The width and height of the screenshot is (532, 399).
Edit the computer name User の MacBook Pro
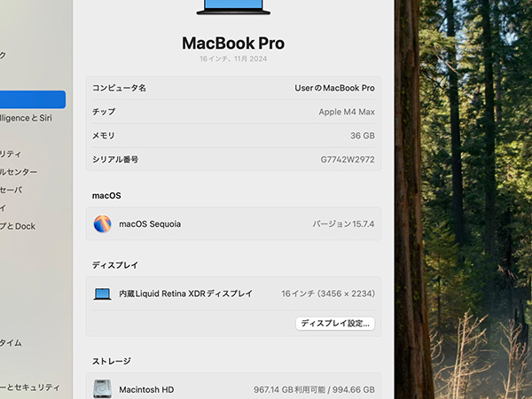[334, 88]
